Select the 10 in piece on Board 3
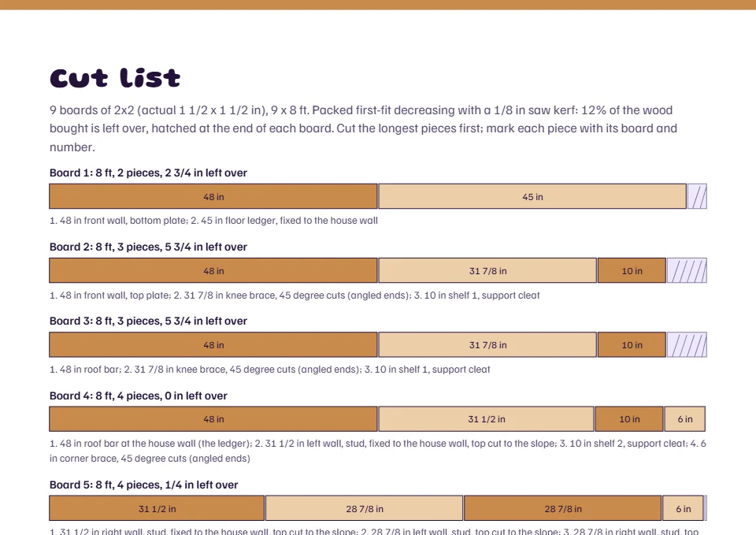The width and height of the screenshot is (756, 535). [632, 345]
